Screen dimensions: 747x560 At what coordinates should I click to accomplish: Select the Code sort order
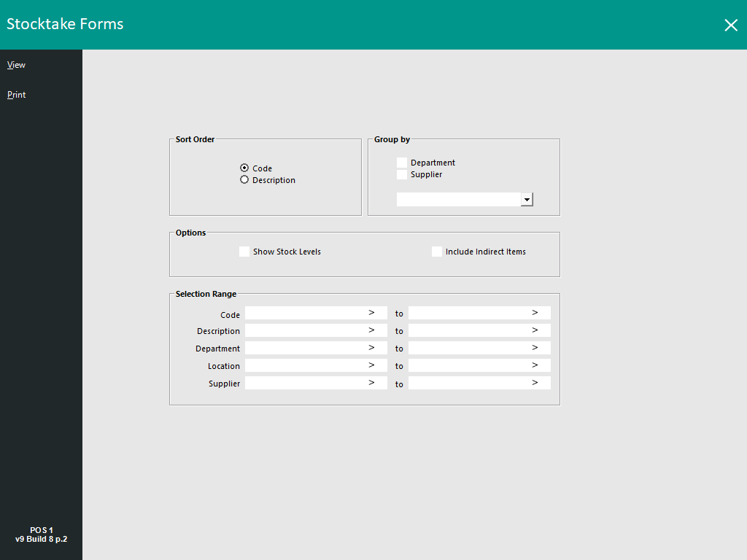(x=244, y=168)
